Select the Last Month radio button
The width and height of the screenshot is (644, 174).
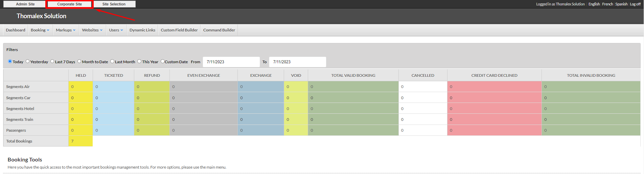(112, 61)
